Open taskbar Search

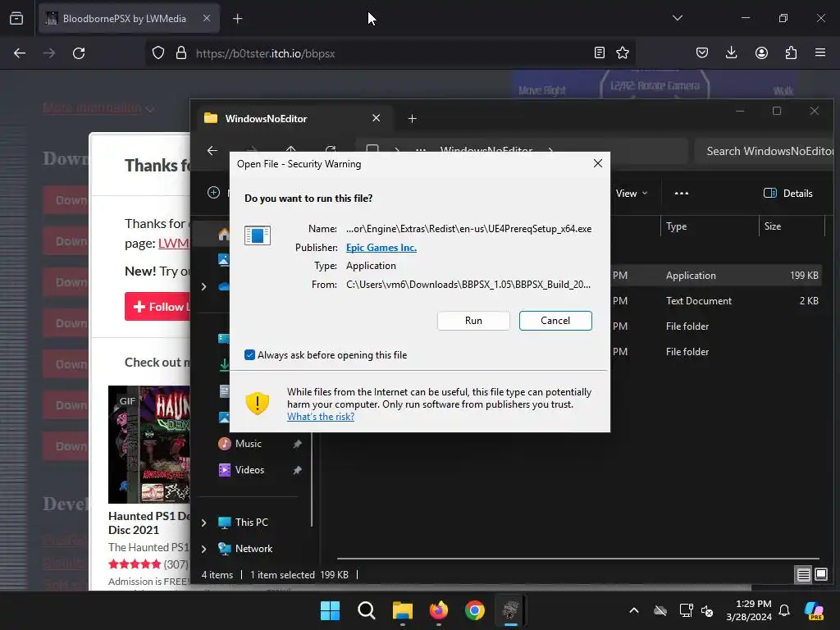[x=367, y=610]
